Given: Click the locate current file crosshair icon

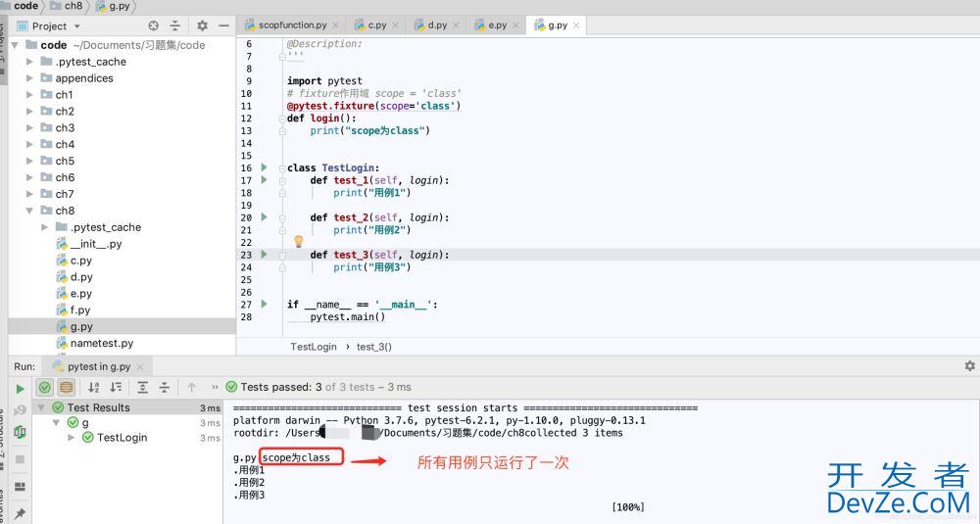Looking at the screenshot, I should [x=153, y=25].
